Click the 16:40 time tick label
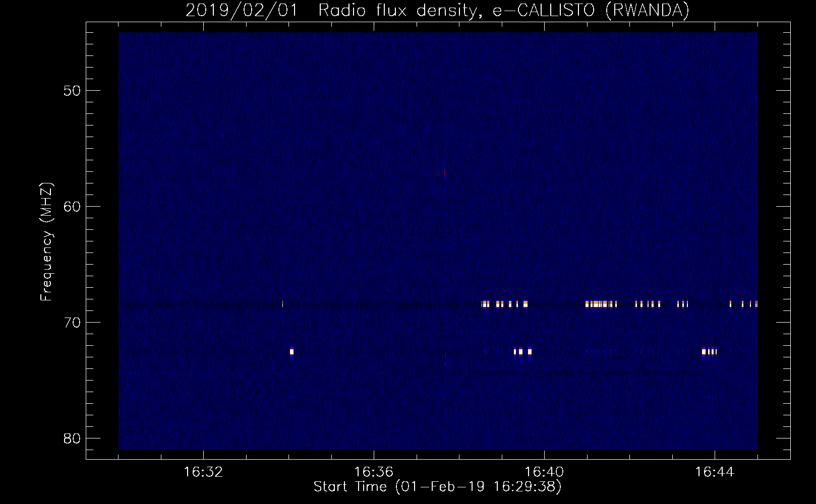Image resolution: width=816 pixels, height=504 pixels. tap(544, 472)
